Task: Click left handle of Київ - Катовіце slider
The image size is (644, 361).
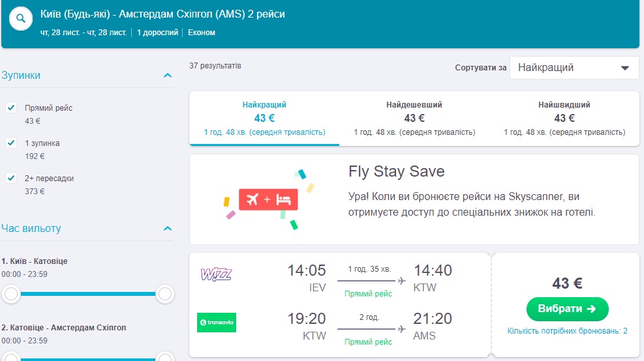Action: point(11,295)
